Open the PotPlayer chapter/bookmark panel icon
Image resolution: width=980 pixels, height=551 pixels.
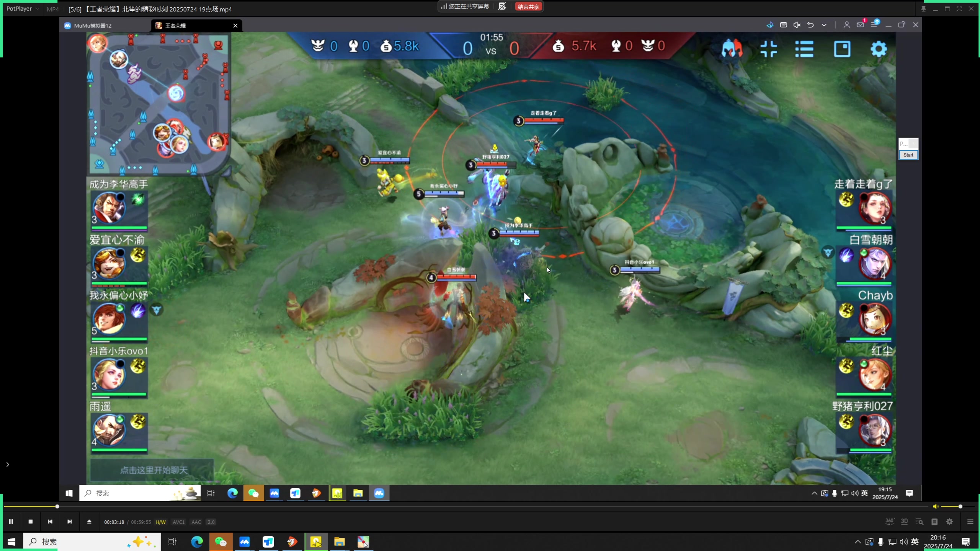(x=934, y=522)
